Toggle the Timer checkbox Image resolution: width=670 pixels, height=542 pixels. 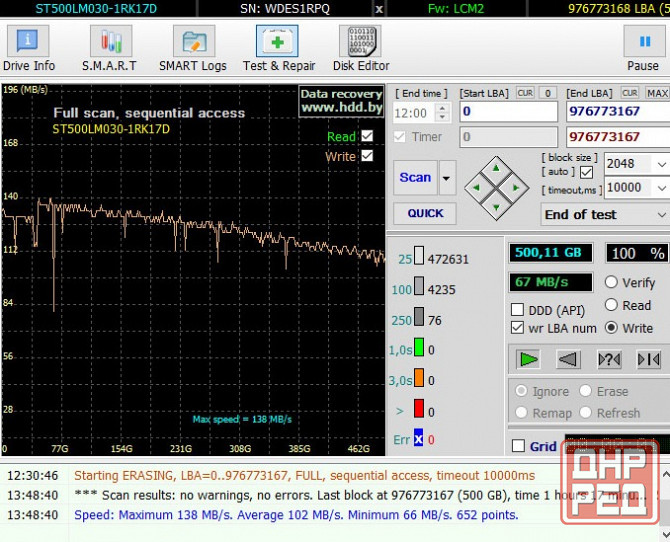pyautogui.click(x=400, y=137)
